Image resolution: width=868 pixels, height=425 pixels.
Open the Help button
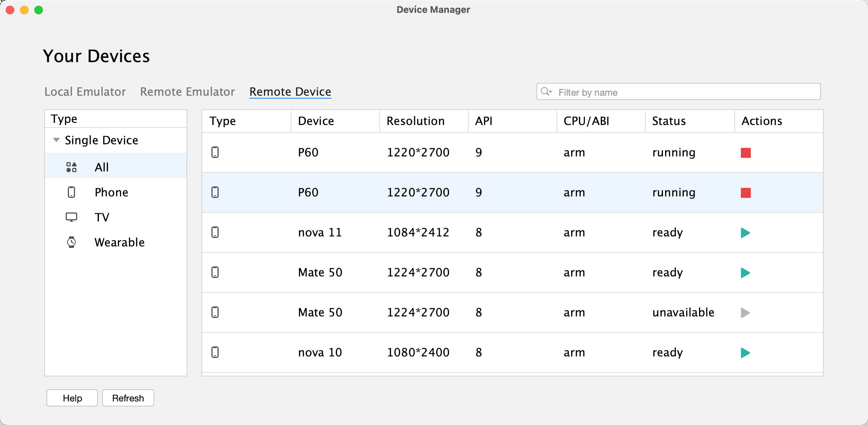tap(72, 398)
